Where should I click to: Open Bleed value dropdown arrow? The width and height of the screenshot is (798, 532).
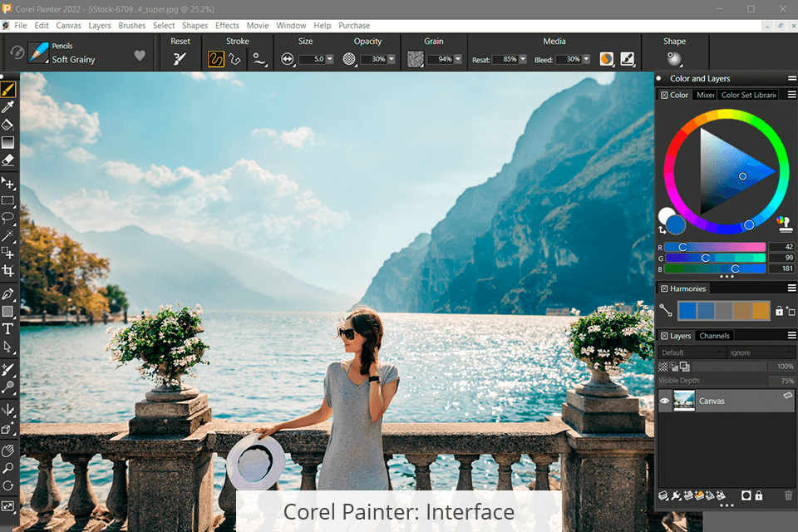586,60
